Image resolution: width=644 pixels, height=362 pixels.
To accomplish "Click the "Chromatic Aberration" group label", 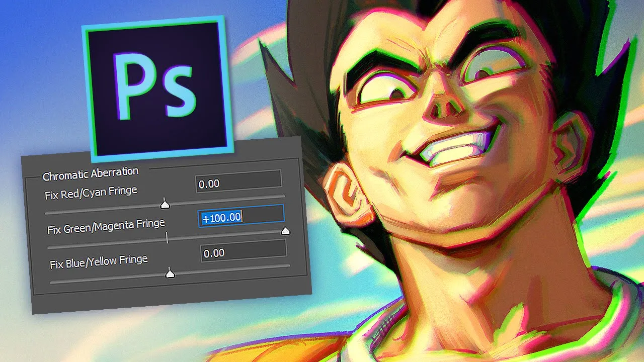I will point(91,174).
